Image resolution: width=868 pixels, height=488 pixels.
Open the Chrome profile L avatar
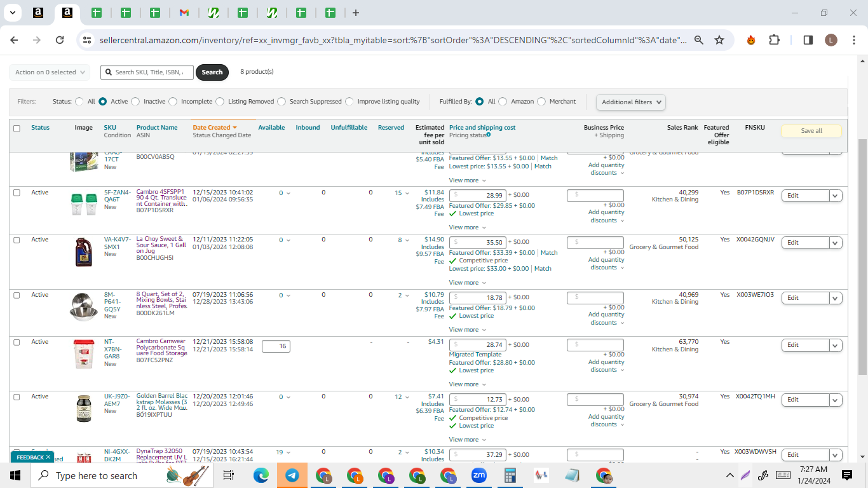[831, 40]
